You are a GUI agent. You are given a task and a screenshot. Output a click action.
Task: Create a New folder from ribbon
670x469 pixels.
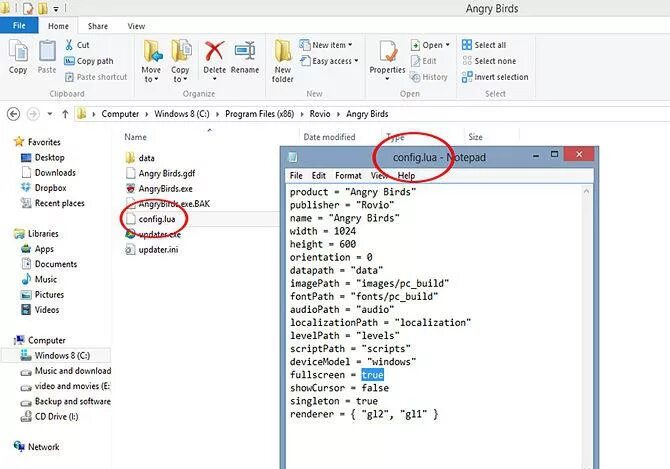pos(282,61)
